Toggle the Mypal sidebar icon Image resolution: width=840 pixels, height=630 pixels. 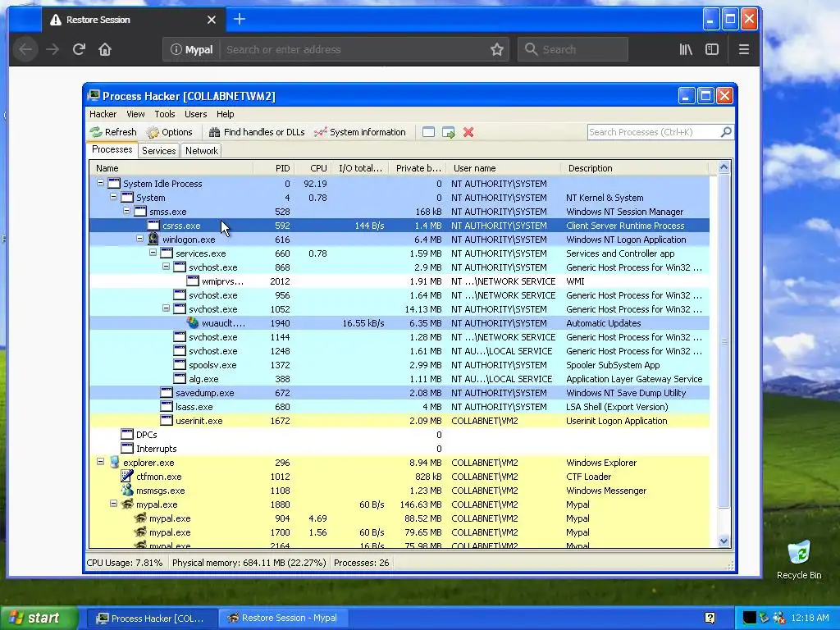(711, 49)
